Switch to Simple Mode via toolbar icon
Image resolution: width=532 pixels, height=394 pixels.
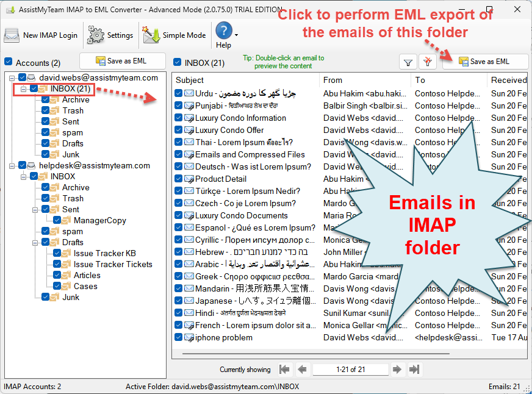coord(151,35)
